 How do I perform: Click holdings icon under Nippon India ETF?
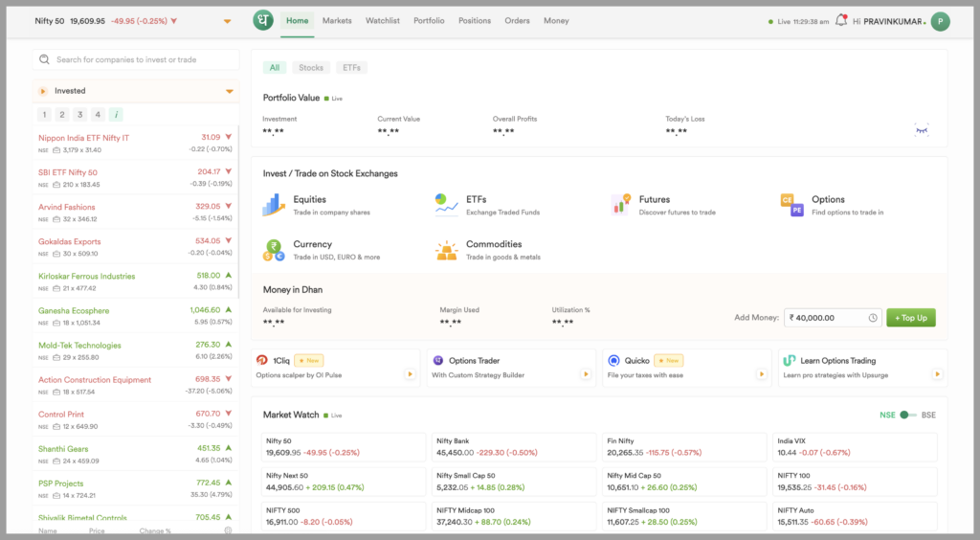[x=56, y=150]
